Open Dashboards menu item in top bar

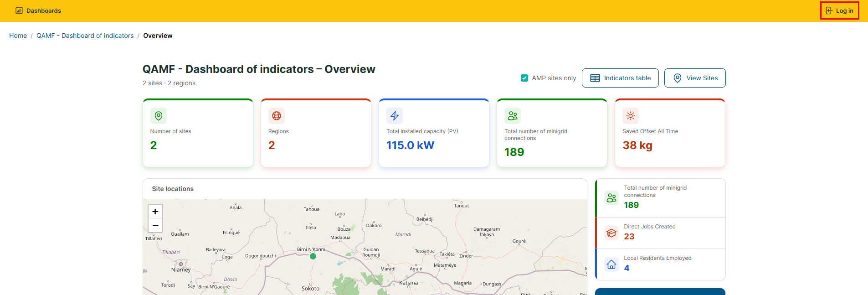(38, 10)
